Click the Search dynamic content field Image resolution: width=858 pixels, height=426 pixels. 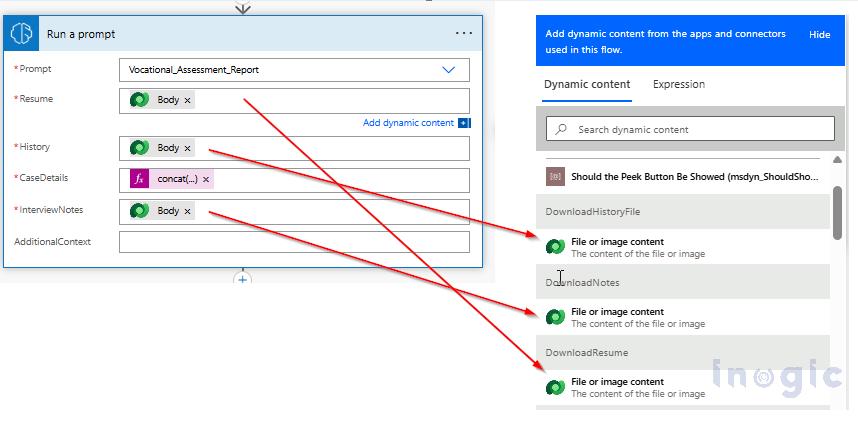(x=690, y=129)
